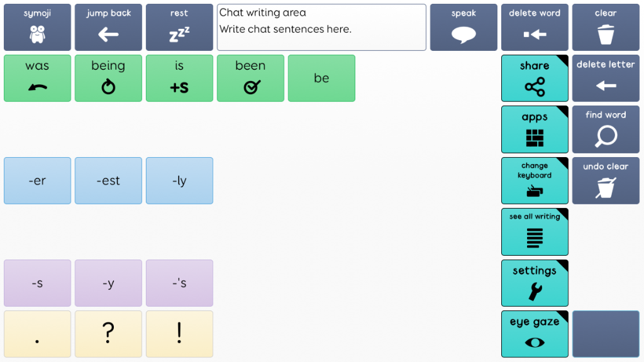The width and height of the screenshot is (644, 362).
Task: Insert a question mark
Action: pos(108,334)
